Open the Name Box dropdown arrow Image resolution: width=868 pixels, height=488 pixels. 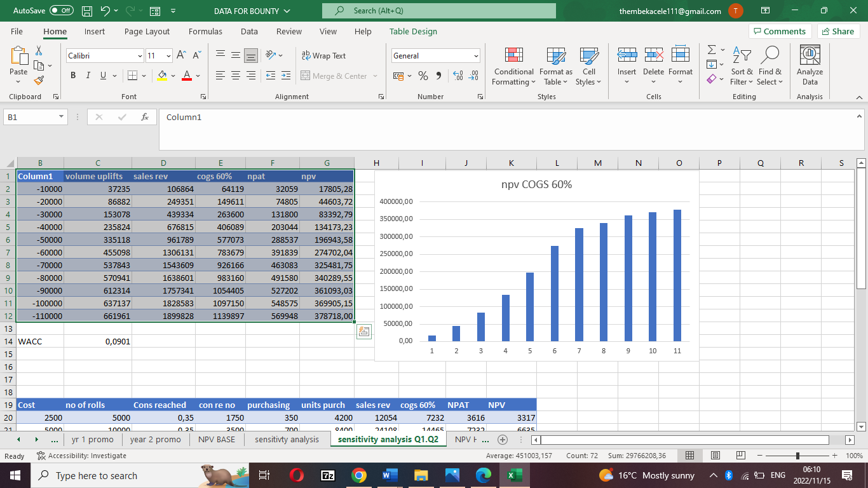(x=61, y=117)
